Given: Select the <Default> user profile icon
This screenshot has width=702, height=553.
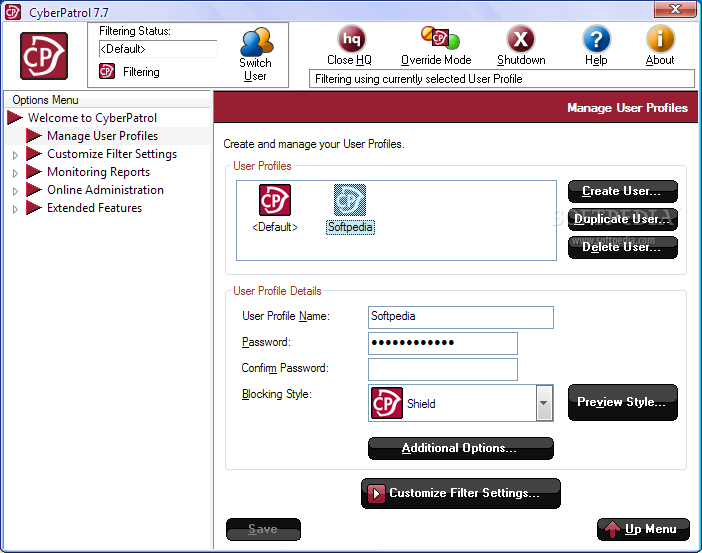Looking at the screenshot, I should [x=274, y=200].
